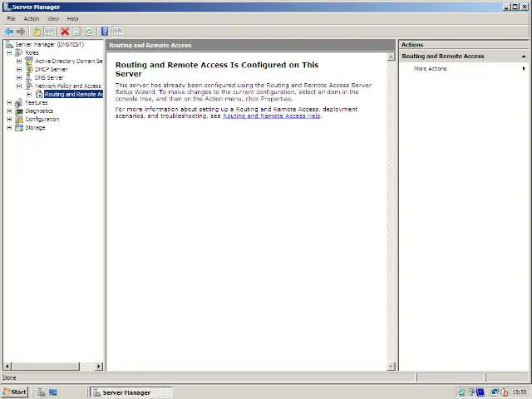The width and height of the screenshot is (532, 399).
Task: Click the Roles node icon
Action: tap(19, 52)
